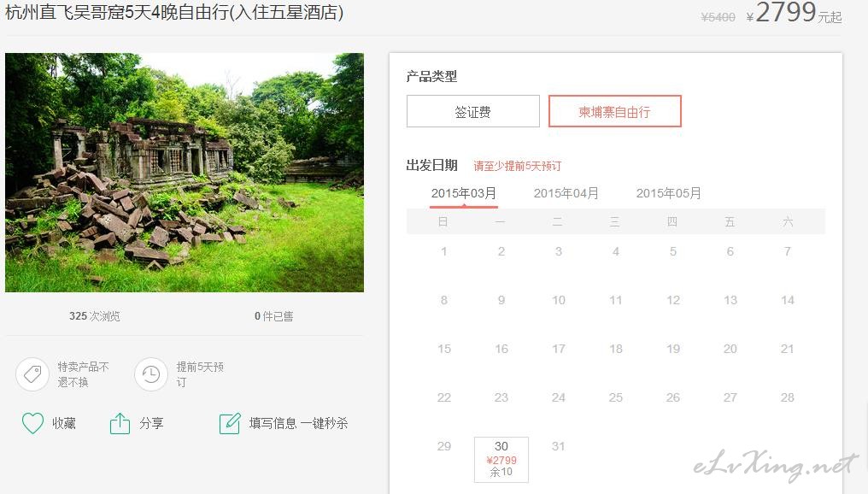Click calendar date 28
The width and height of the screenshot is (868, 494).
click(788, 397)
